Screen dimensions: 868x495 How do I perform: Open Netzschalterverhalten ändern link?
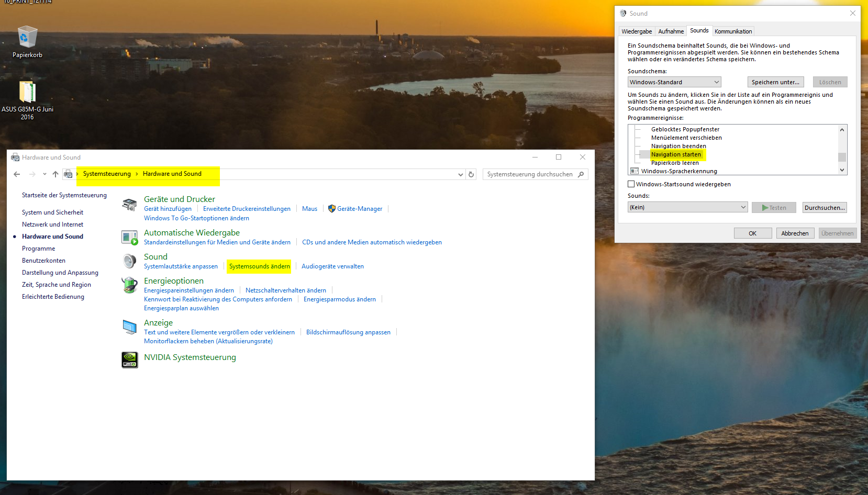click(x=285, y=290)
